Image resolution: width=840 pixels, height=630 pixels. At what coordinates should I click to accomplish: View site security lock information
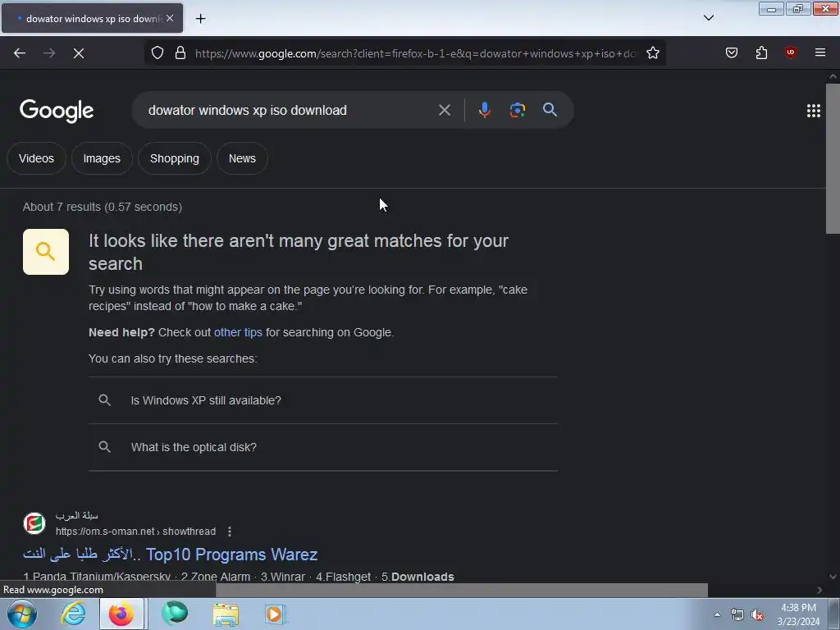coord(180,53)
